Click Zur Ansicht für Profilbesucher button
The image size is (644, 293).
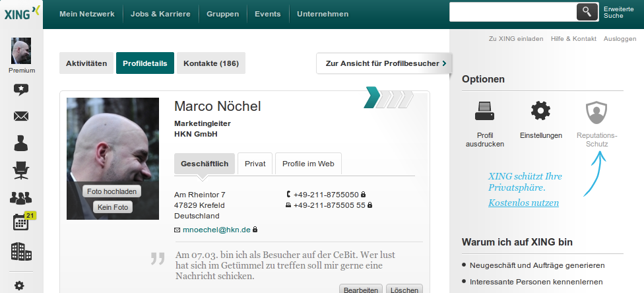point(385,63)
